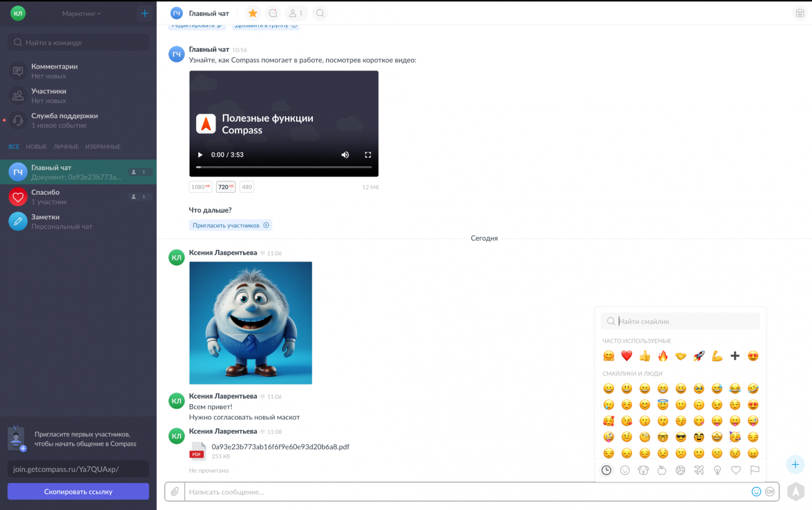
Task: Toggle the favorite star for Главный чат
Action: [x=252, y=13]
